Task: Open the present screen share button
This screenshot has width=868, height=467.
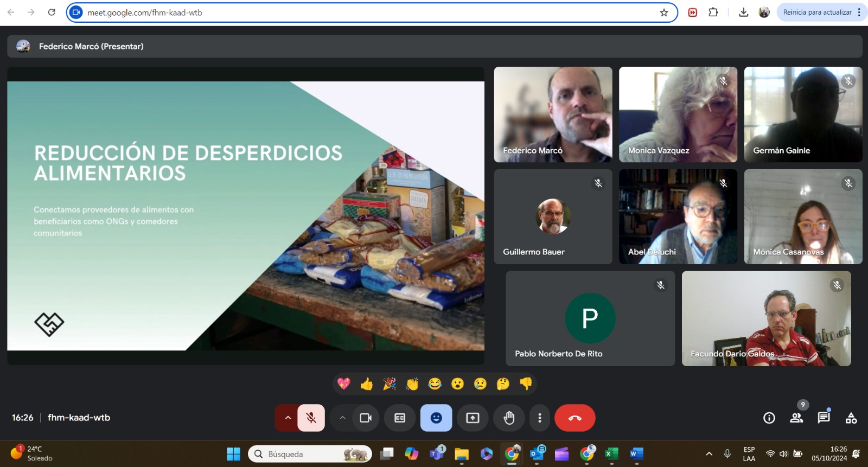Action: 473,418
